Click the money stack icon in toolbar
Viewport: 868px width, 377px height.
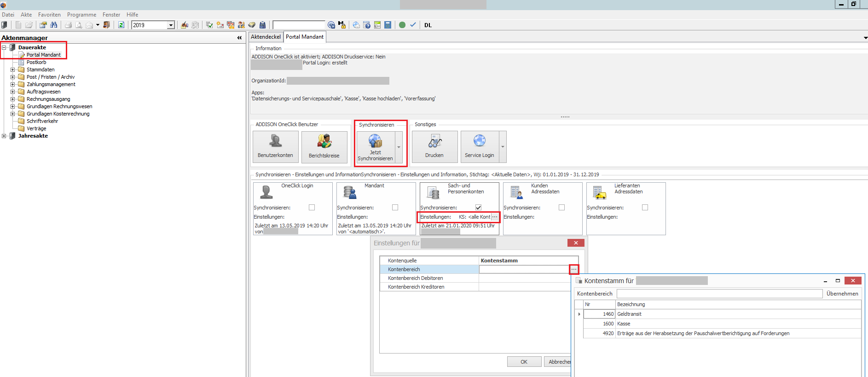tap(252, 25)
